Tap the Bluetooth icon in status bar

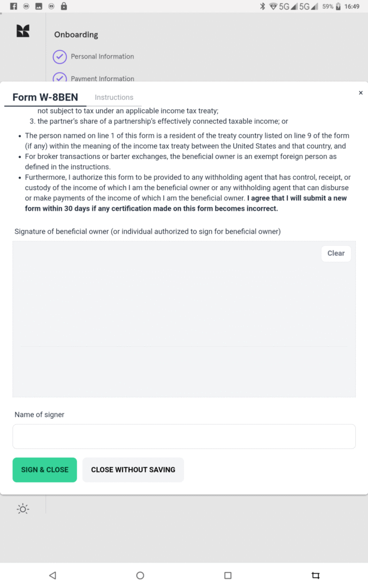coord(262,6)
